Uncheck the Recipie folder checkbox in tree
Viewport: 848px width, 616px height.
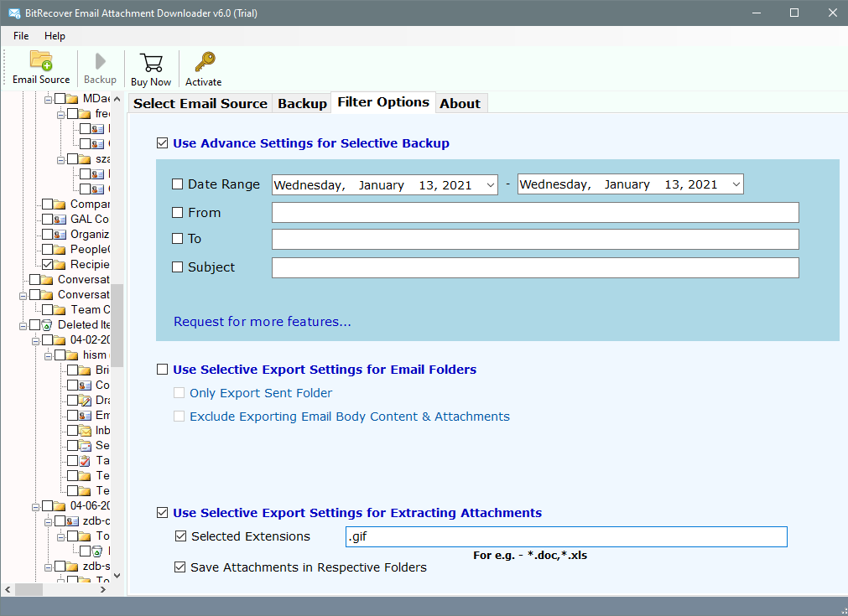(x=47, y=264)
